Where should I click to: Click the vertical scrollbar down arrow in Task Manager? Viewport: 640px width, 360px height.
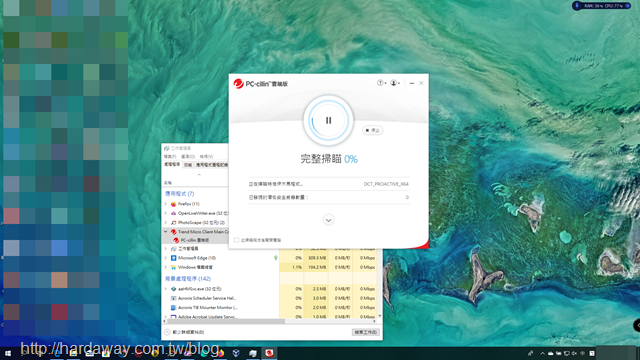pyautogui.click(x=380, y=316)
